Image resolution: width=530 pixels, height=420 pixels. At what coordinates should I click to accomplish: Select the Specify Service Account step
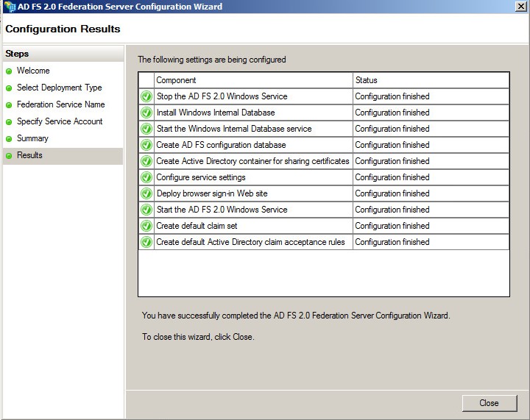[x=60, y=121]
